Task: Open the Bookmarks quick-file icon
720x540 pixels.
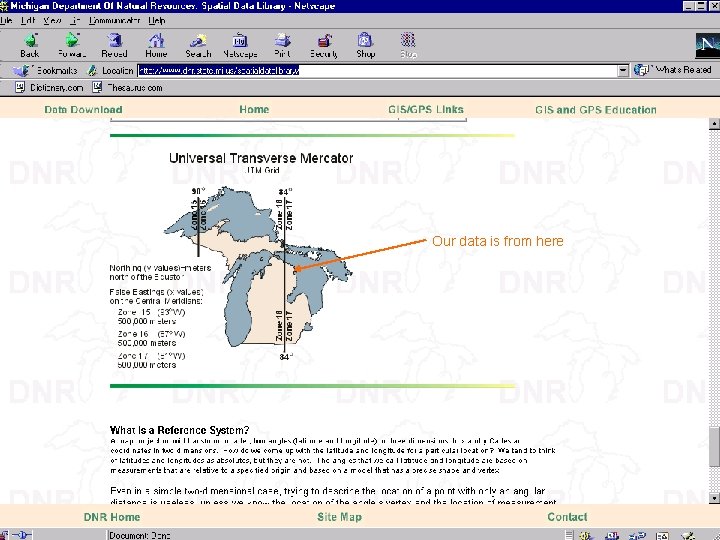Action: 20,70
